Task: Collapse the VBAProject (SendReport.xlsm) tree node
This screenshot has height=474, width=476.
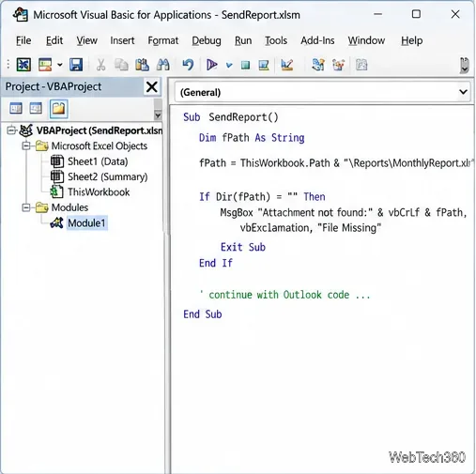Action: (11, 130)
